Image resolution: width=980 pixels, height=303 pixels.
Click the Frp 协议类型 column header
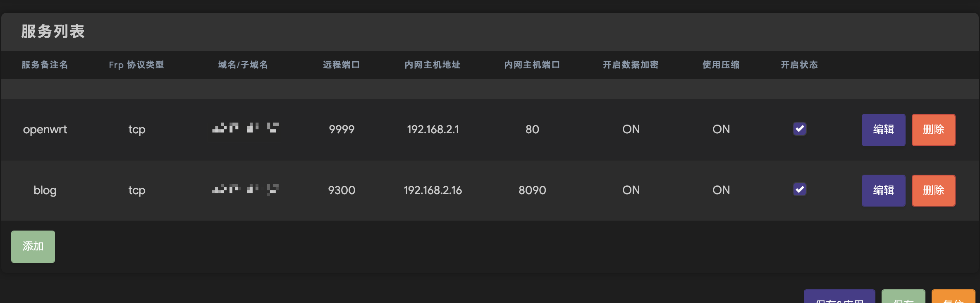coord(136,65)
